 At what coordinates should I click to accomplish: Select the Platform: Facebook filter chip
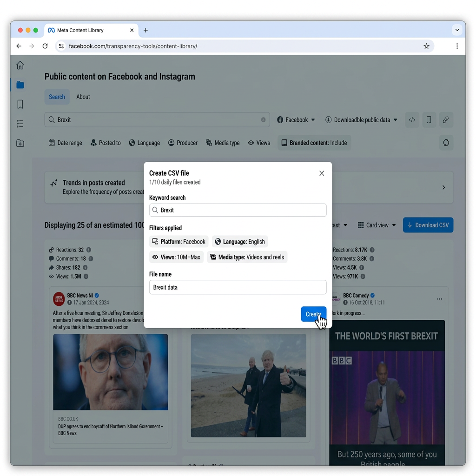[x=179, y=242]
